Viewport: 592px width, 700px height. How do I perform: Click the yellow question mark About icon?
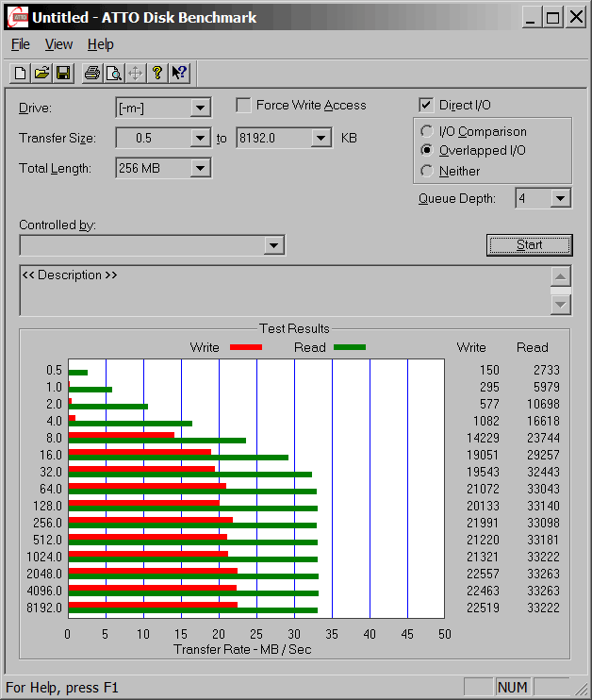pyautogui.click(x=157, y=73)
